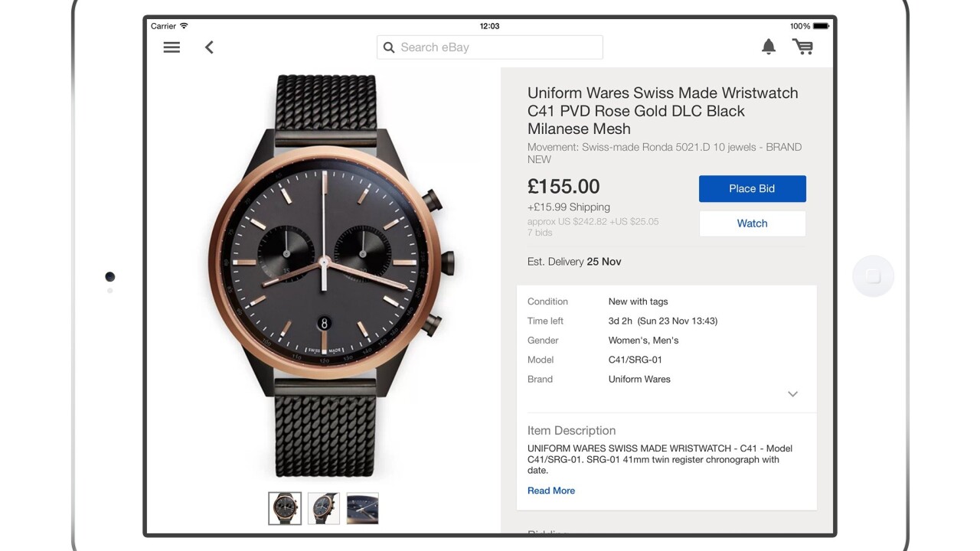The width and height of the screenshot is (980, 551).
Task: Click the item title text
Action: pyautogui.click(x=662, y=111)
